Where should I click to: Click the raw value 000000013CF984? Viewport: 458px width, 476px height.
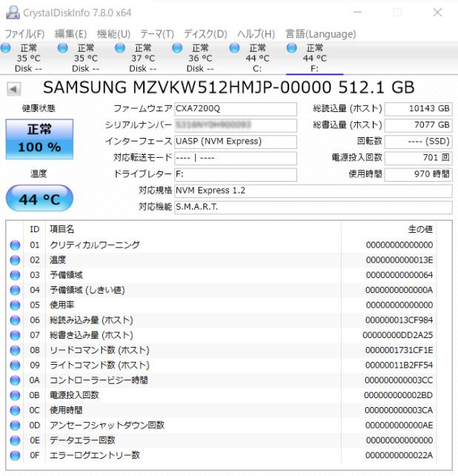(399, 320)
